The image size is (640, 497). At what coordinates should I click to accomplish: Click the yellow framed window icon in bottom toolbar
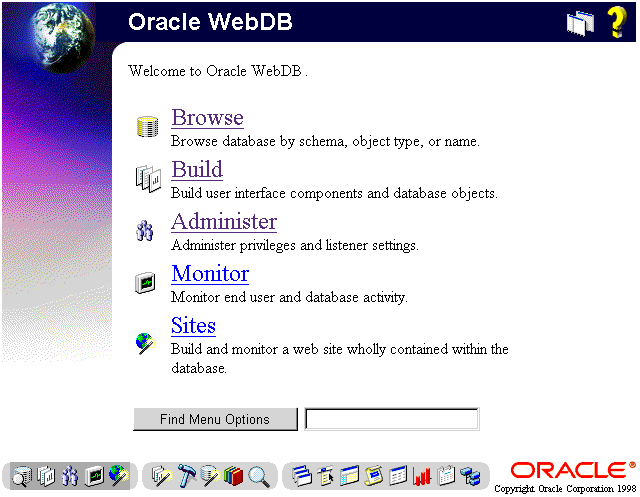pyautogui.click(x=349, y=476)
